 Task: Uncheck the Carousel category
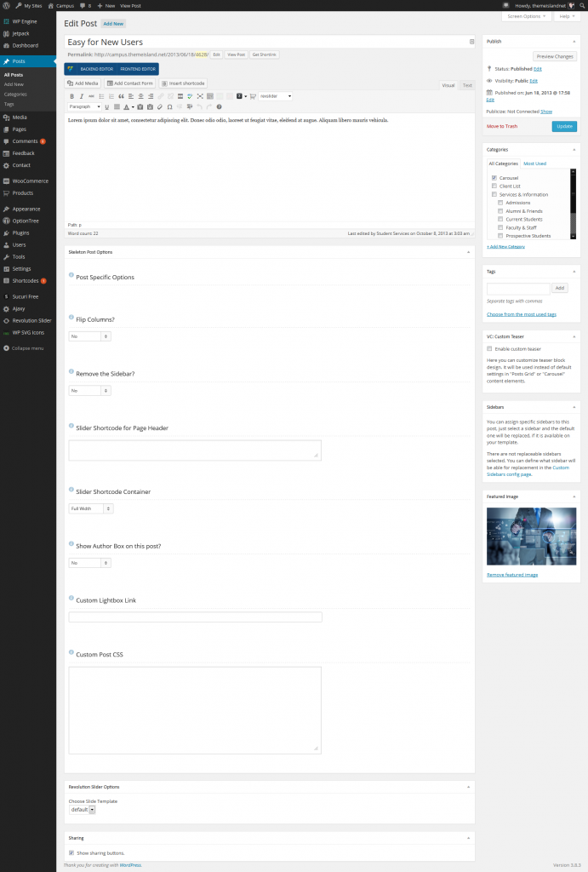(x=494, y=178)
